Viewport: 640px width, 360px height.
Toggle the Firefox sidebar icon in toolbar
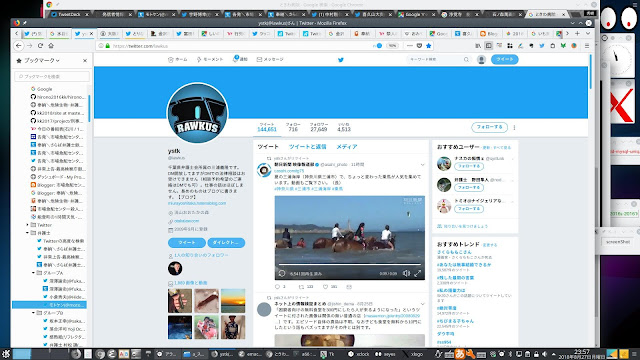pyautogui.click(x=489, y=46)
